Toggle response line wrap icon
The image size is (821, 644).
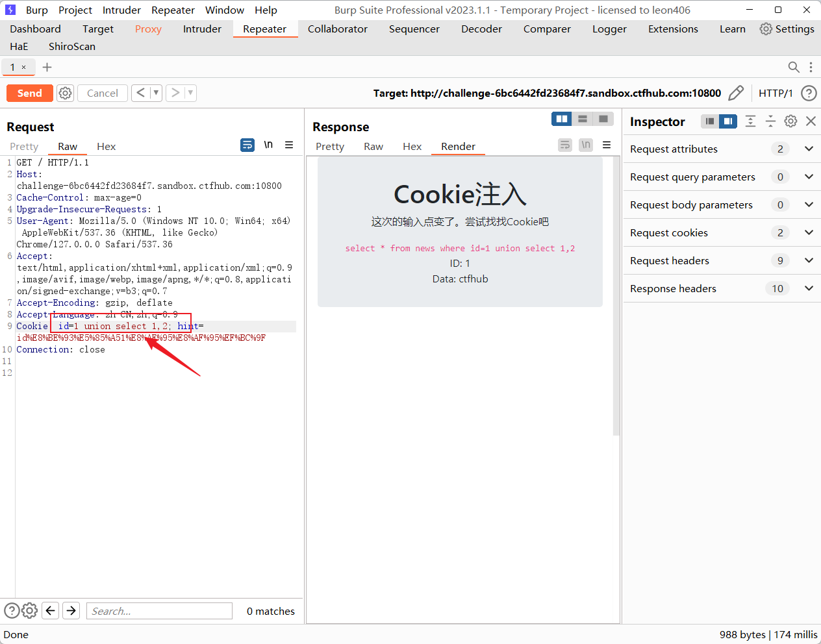(565, 145)
